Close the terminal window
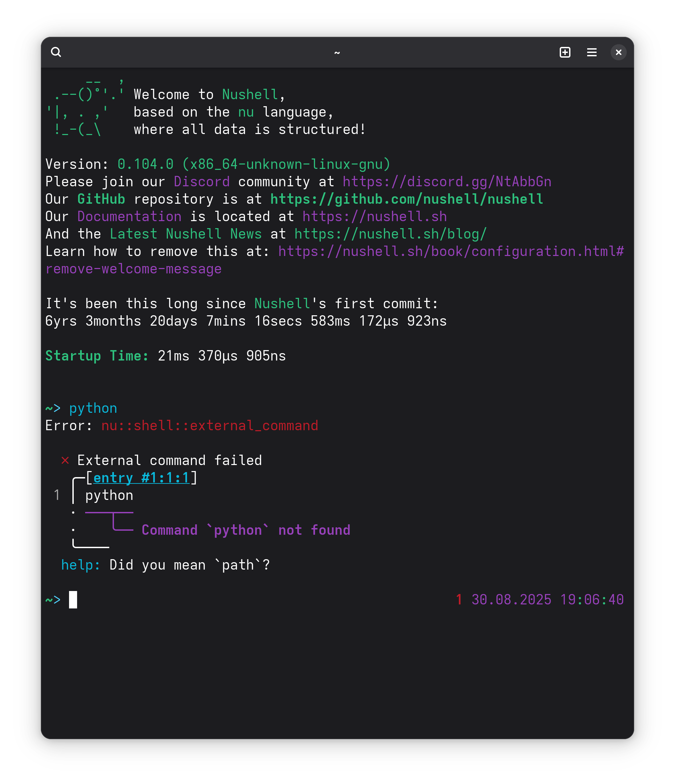This screenshot has height=784, width=675. 618,52
